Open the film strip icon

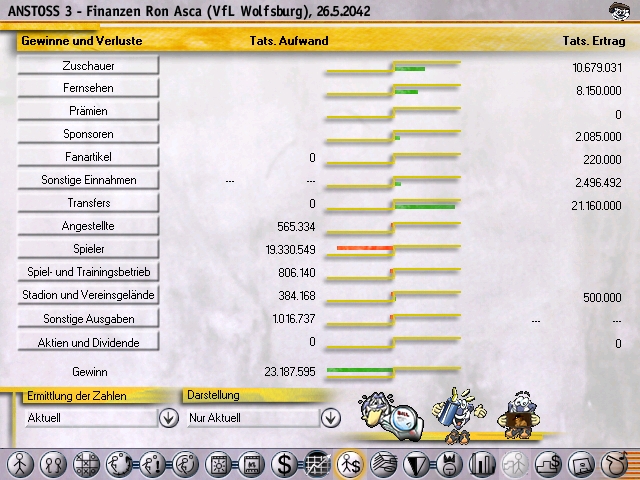(251, 464)
